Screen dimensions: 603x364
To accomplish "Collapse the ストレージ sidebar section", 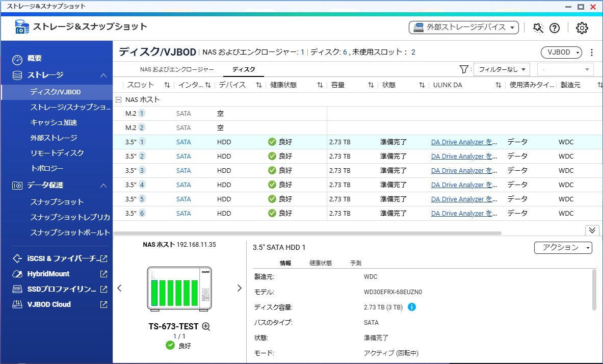I will coord(103,75).
